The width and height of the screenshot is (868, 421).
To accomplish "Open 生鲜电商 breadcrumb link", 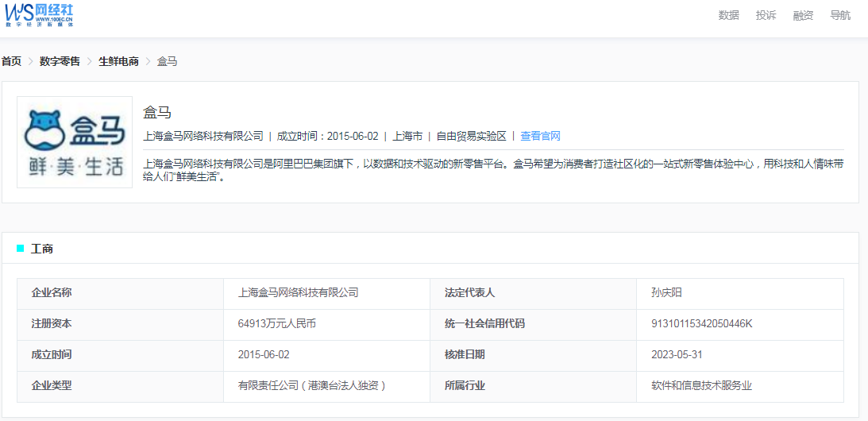I will pos(118,61).
